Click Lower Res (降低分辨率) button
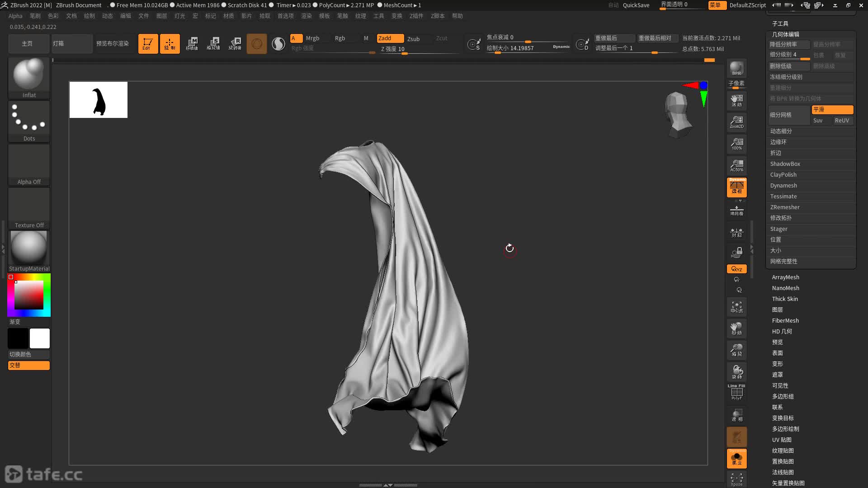 [789, 44]
